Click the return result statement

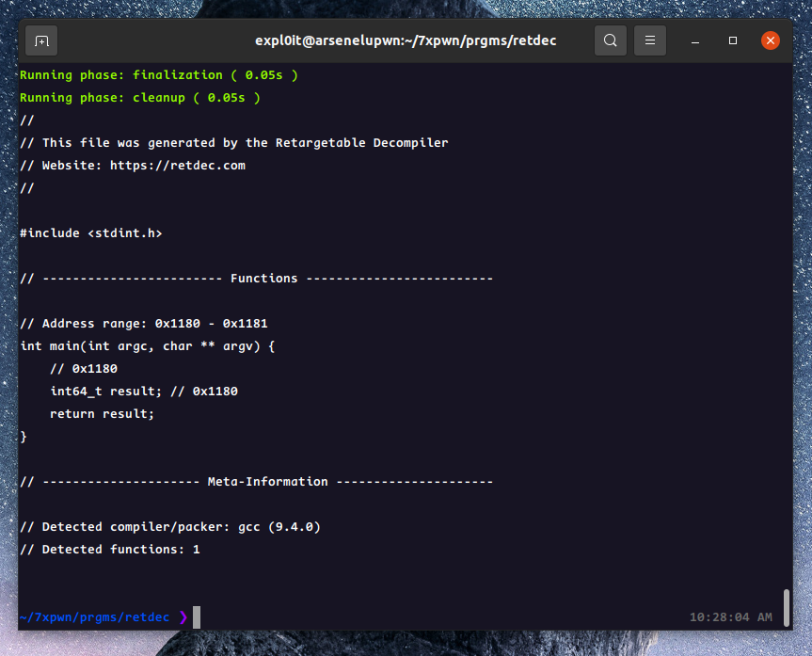point(102,414)
